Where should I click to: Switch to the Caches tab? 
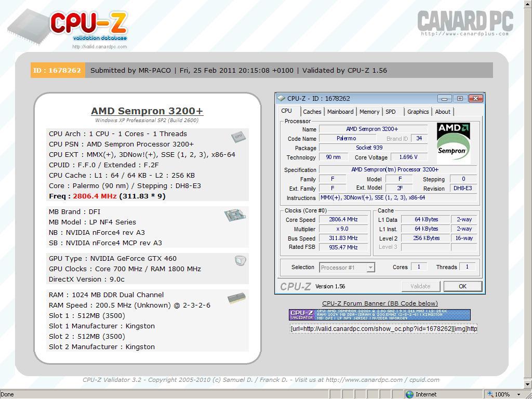tap(312, 112)
